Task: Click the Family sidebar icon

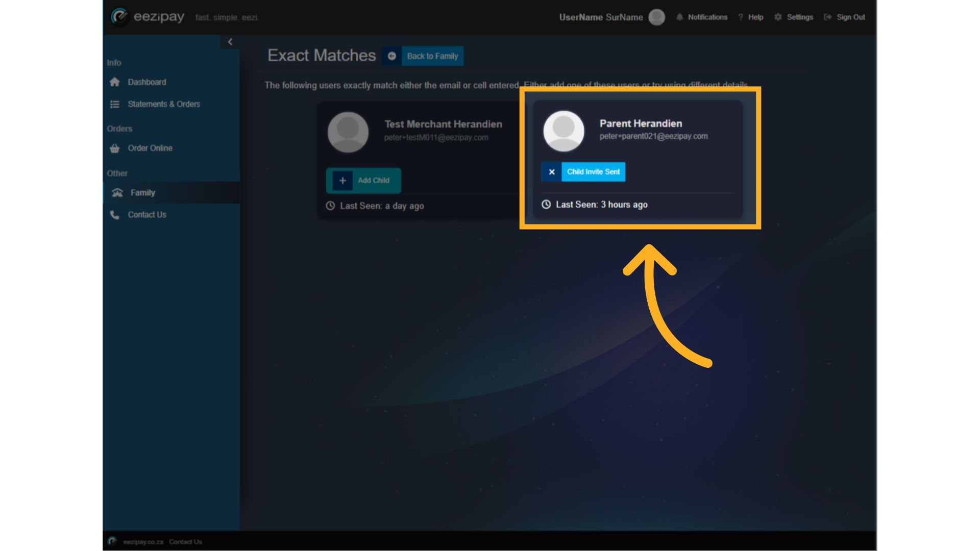Action: click(x=117, y=193)
